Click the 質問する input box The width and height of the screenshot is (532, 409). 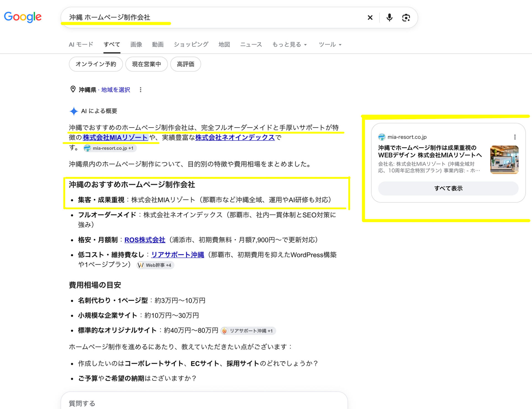coord(204,401)
